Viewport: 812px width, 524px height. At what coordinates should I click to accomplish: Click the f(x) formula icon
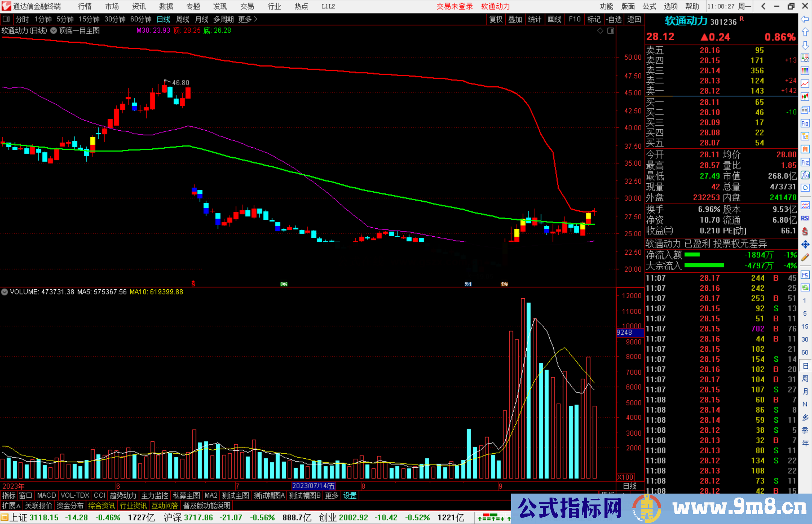[x=804, y=175]
